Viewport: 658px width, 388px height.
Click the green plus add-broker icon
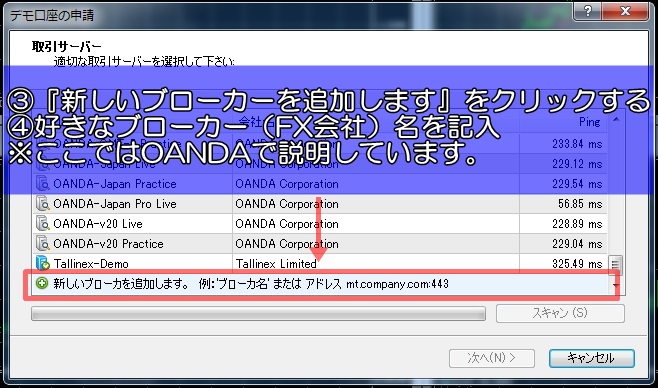[x=42, y=284]
